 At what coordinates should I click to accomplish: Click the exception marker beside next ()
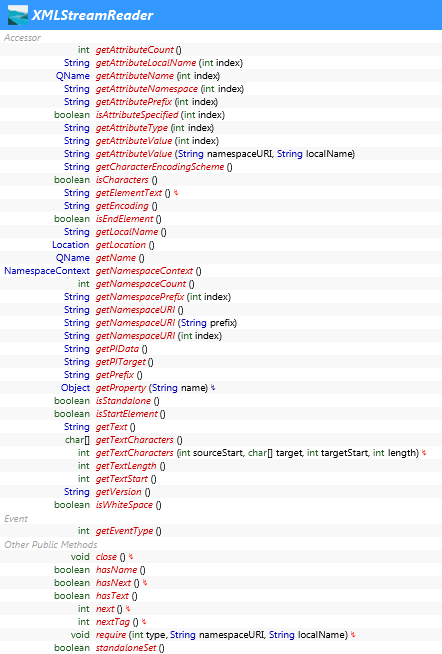point(128,608)
